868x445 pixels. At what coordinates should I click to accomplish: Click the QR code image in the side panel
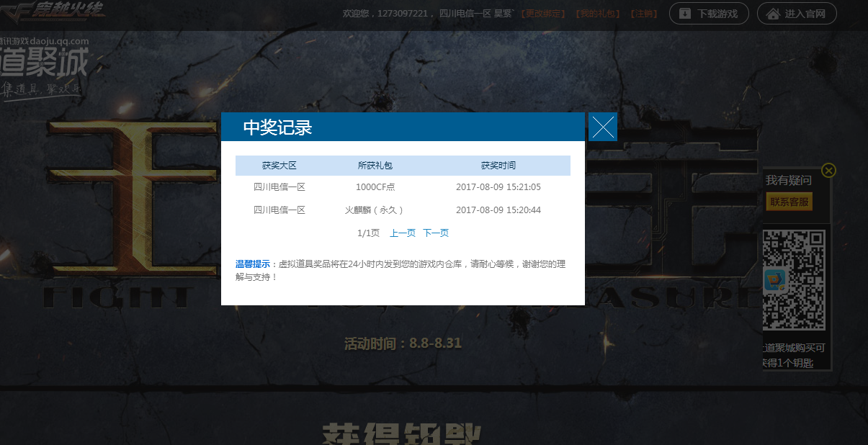point(794,279)
